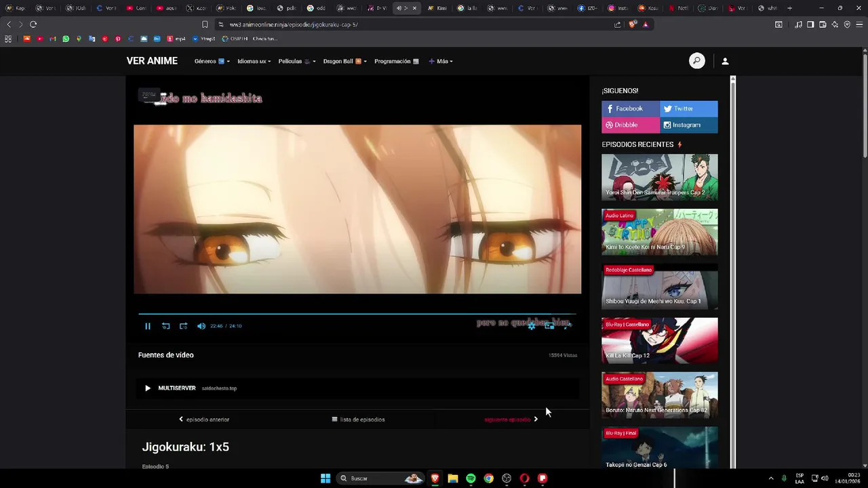Share this page from address bar
Screen dimensions: 868x488
[617, 24]
